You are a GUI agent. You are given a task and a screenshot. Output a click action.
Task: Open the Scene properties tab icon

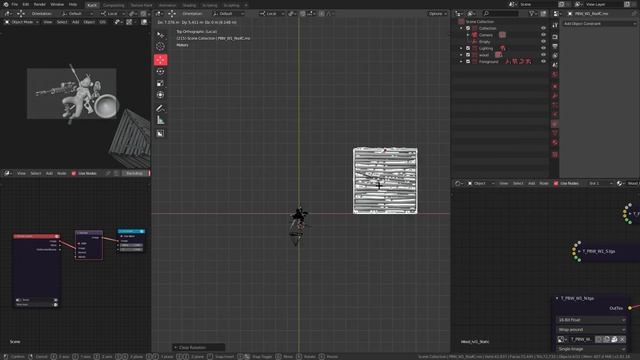(555, 65)
